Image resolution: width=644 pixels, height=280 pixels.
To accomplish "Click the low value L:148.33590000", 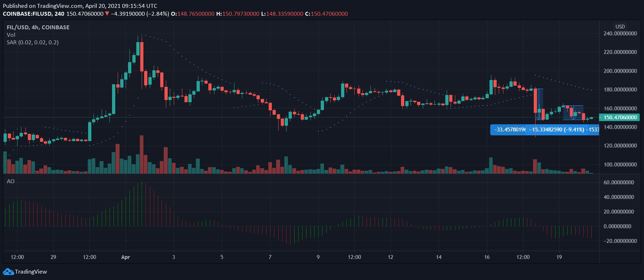I will tap(282, 14).
